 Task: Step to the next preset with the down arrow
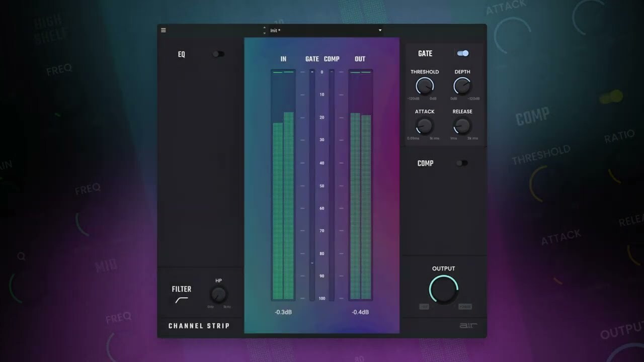pos(265,33)
